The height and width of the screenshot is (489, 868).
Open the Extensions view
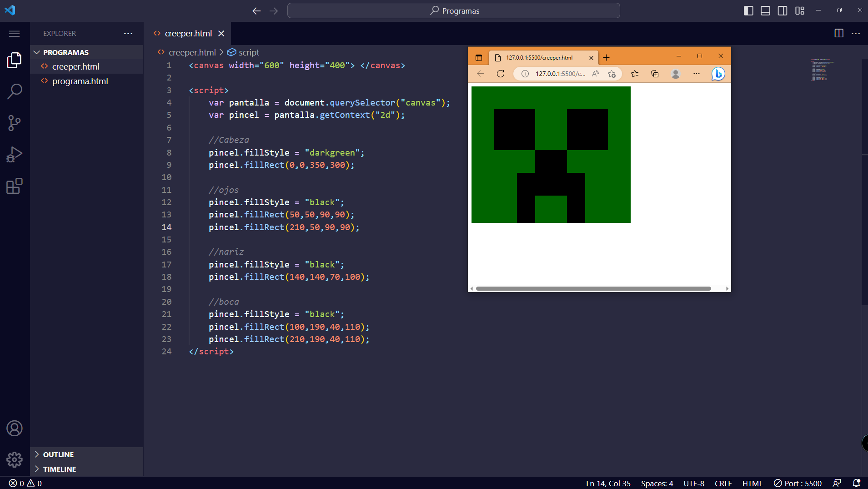[15, 186]
